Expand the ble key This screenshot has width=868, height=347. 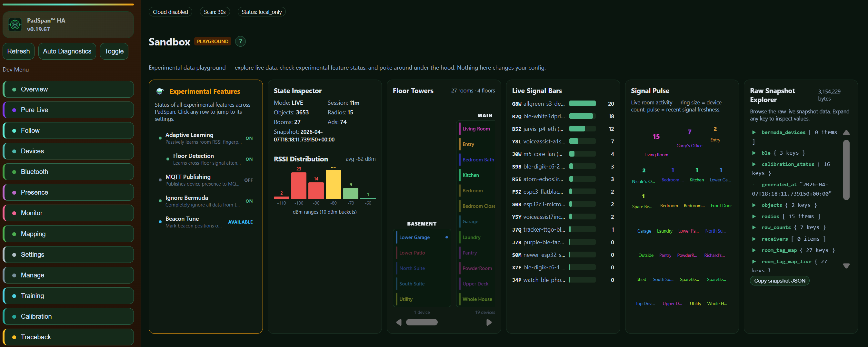coord(754,153)
